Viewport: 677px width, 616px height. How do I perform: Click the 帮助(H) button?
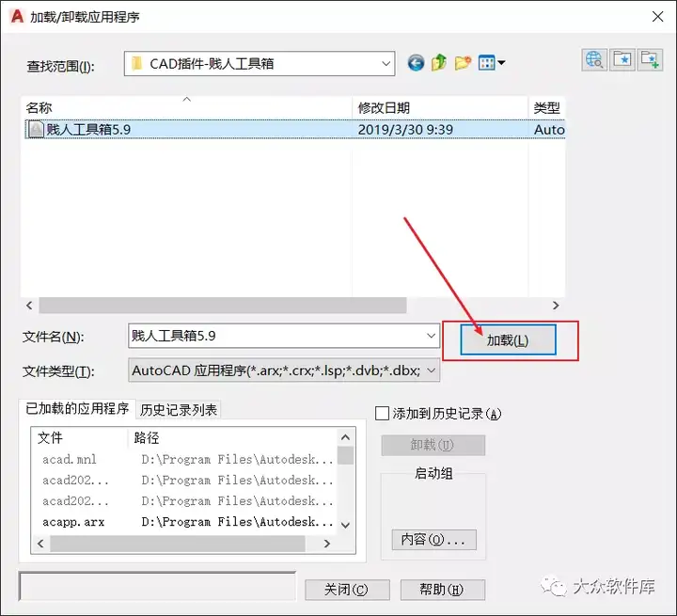point(443,590)
